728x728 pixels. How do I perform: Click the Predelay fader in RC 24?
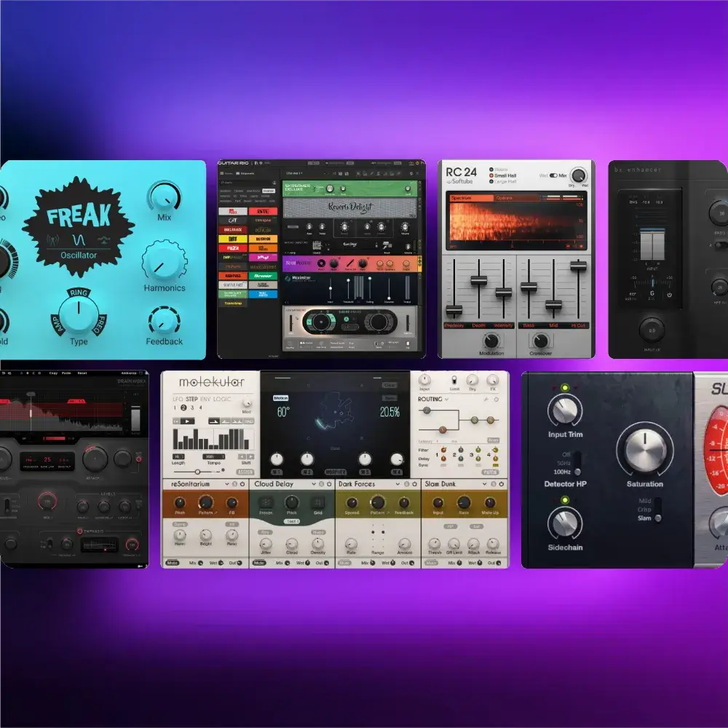click(x=454, y=309)
